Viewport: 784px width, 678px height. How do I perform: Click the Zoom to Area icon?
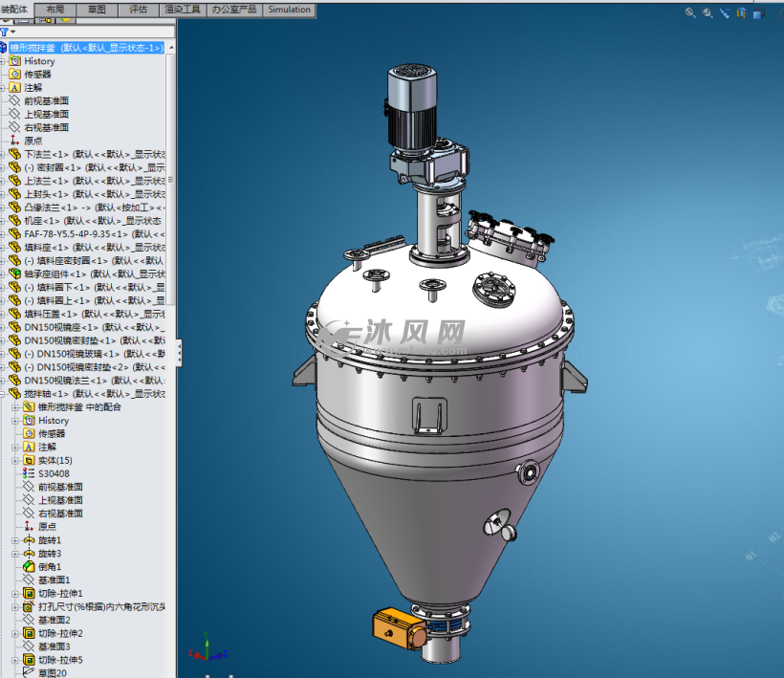pyautogui.click(x=708, y=13)
